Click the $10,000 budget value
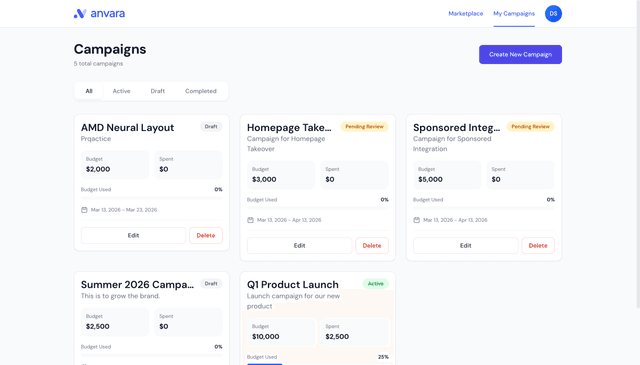Viewport: 640px width, 365px height. coord(266,336)
